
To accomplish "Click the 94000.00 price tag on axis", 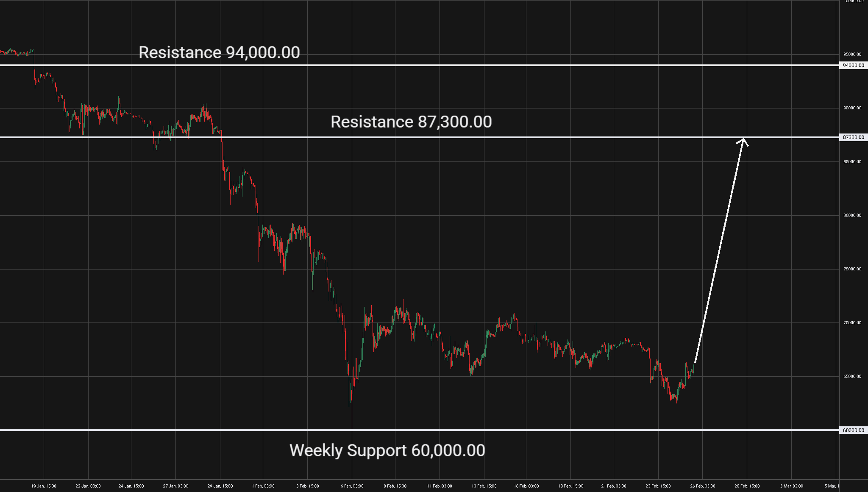I will [x=853, y=65].
